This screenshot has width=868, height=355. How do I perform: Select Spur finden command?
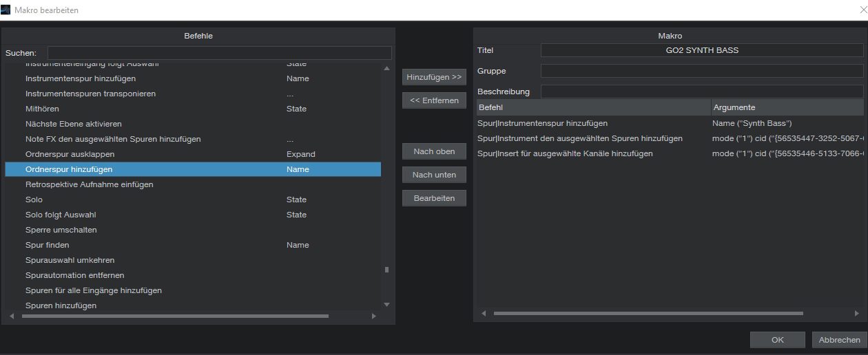[48, 245]
